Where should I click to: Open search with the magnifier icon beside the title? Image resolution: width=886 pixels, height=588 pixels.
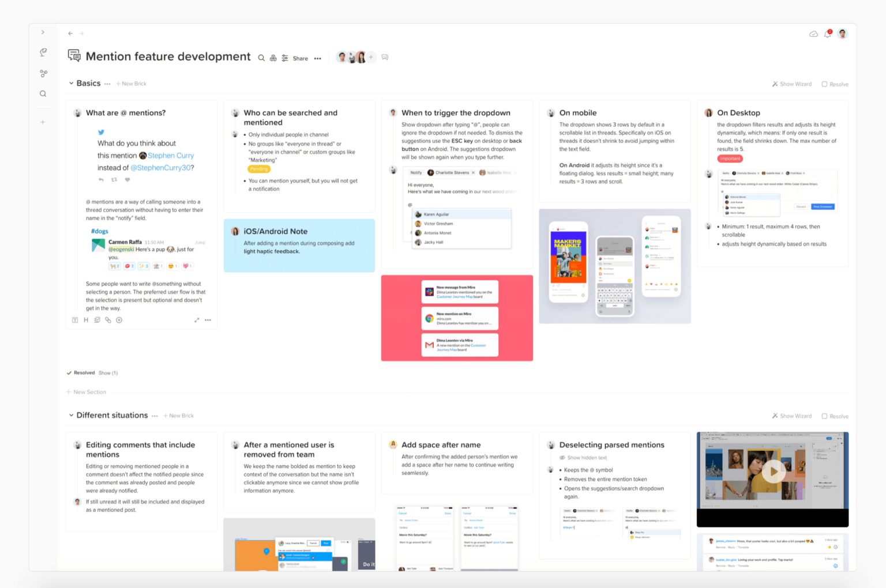[262, 58]
